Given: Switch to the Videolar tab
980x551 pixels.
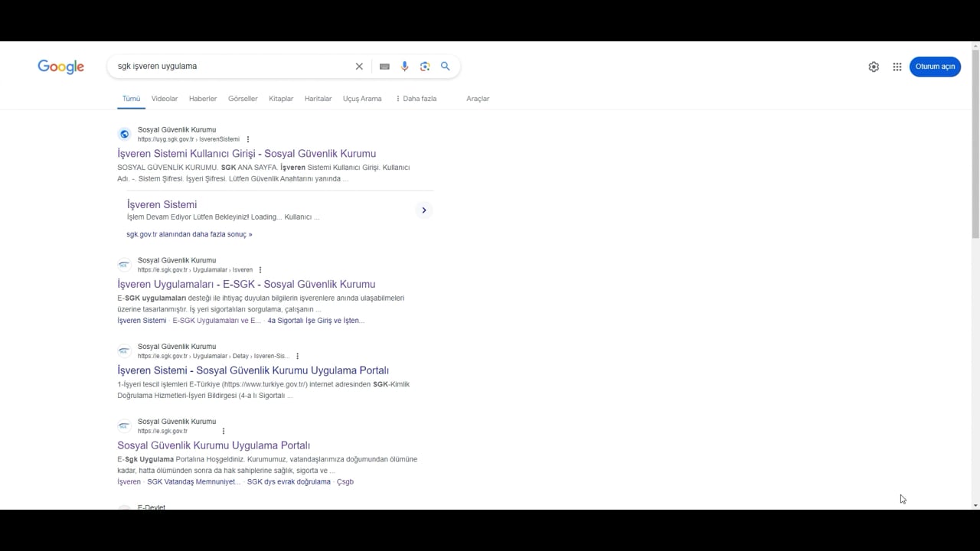Looking at the screenshot, I should [x=165, y=99].
